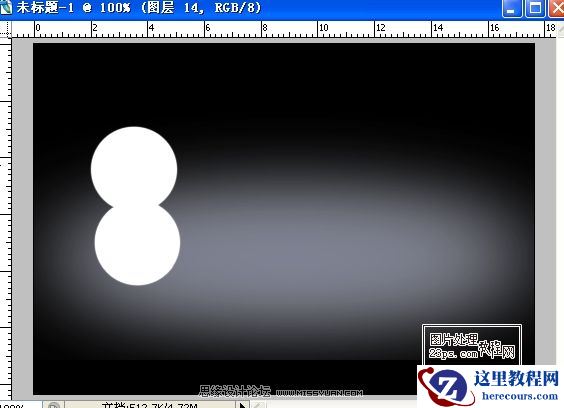Image resolution: width=564 pixels, height=408 pixels.
Task: Maximize the 未标题-1 document window
Action: coord(535,8)
